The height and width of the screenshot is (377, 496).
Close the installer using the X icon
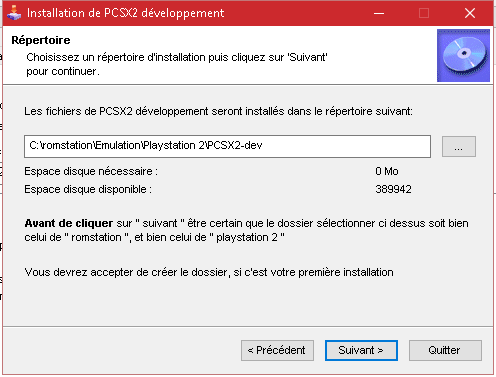tap(470, 13)
